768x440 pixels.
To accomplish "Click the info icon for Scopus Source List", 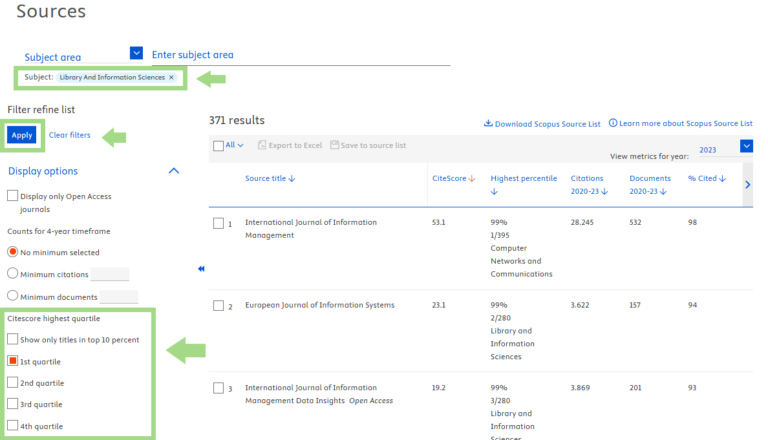I will click(613, 123).
